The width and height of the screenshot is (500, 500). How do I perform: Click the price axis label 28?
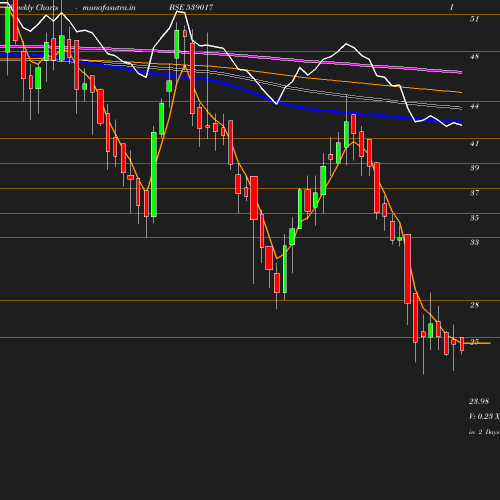click(474, 305)
